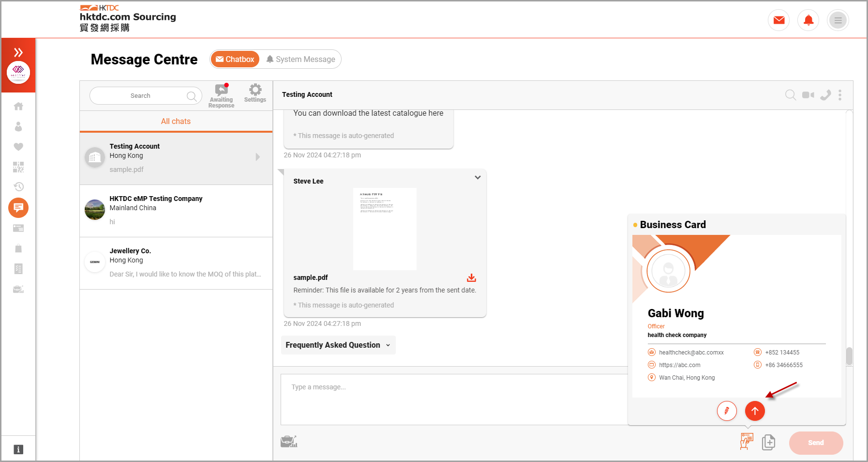Click the company logo avatar in sidebar
Viewport: 868px width, 462px height.
tap(18, 73)
